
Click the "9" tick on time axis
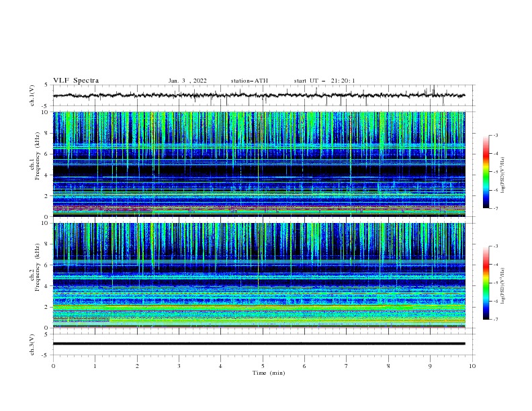click(x=430, y=366)
